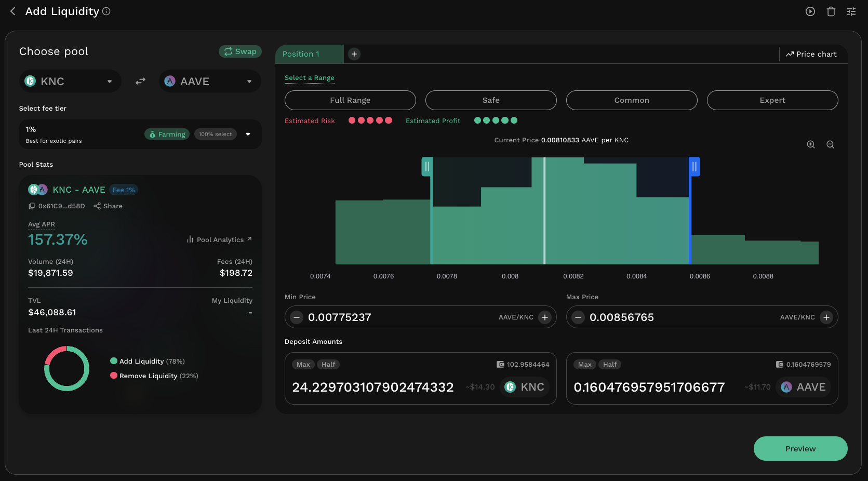Image resolution: width=868 pixels, height=481 pixels.
Task: Increase the Max Price with plus button
Action: (x=826, y=317)
